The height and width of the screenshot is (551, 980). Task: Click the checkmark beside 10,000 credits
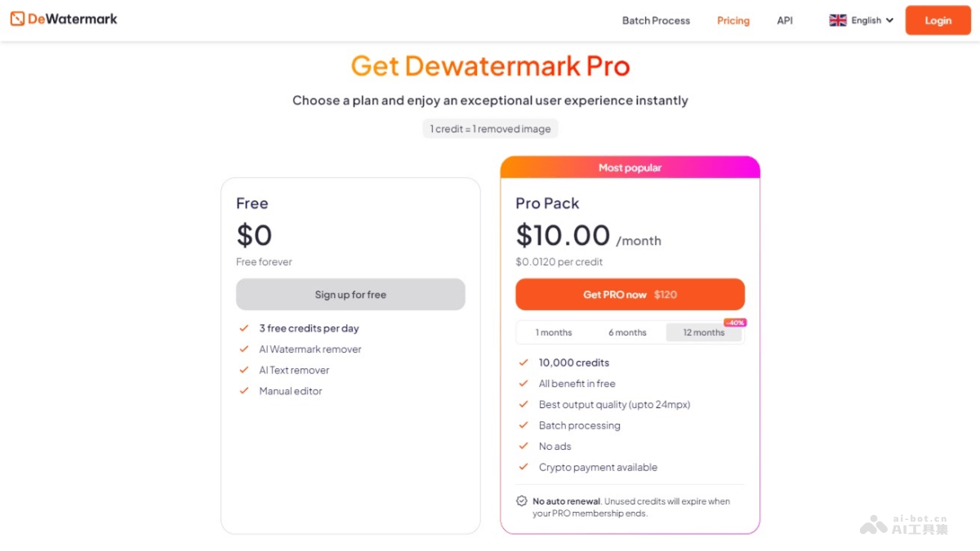click(x=523, y=362)
